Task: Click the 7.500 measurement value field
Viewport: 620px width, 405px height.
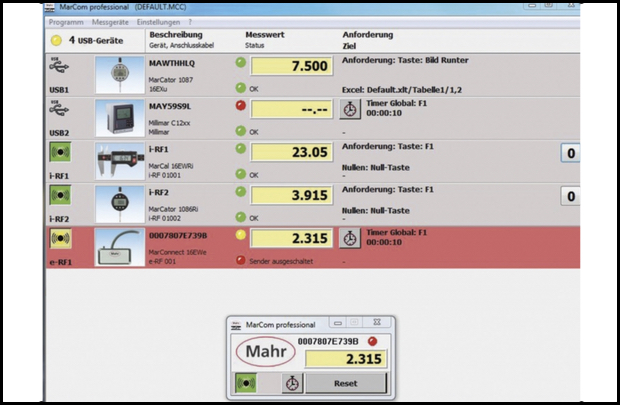Action: pyautogui.click(x=291, y=66)
